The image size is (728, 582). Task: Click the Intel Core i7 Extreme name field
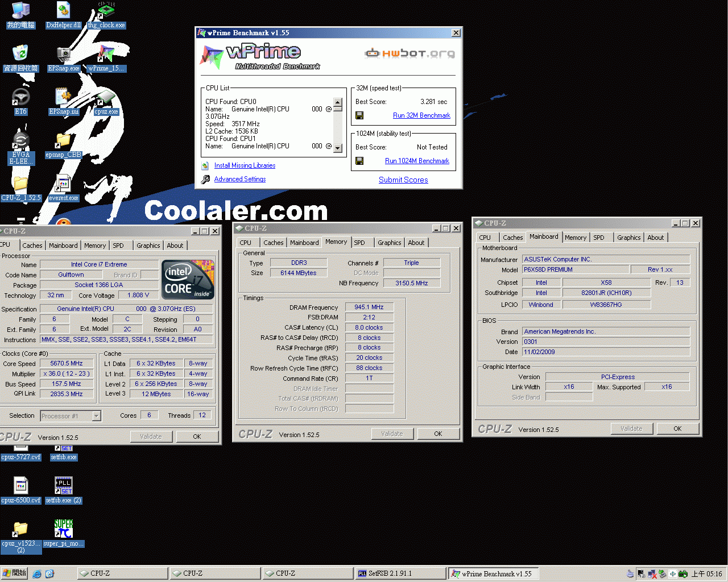[x=99, y=264]
